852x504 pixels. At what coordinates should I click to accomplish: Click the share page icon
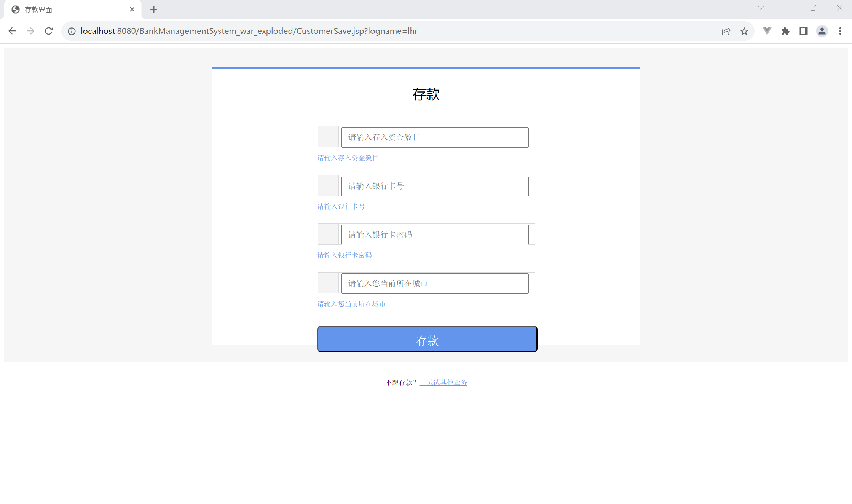726,31
